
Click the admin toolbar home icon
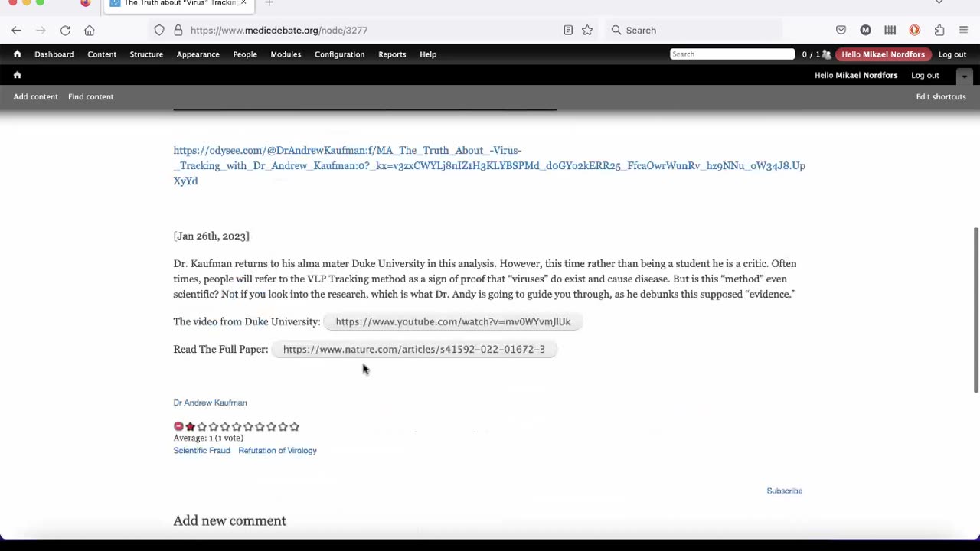point(17,54)
